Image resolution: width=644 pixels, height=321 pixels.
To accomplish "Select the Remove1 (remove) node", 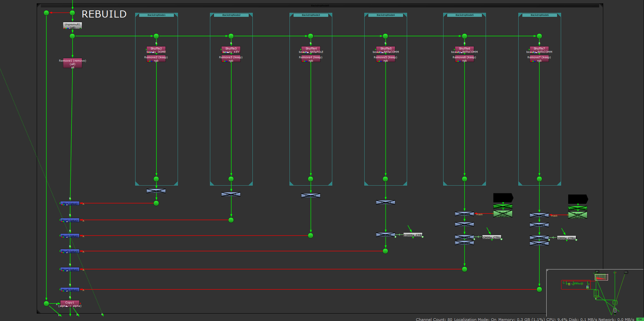I will coord(72,63).
